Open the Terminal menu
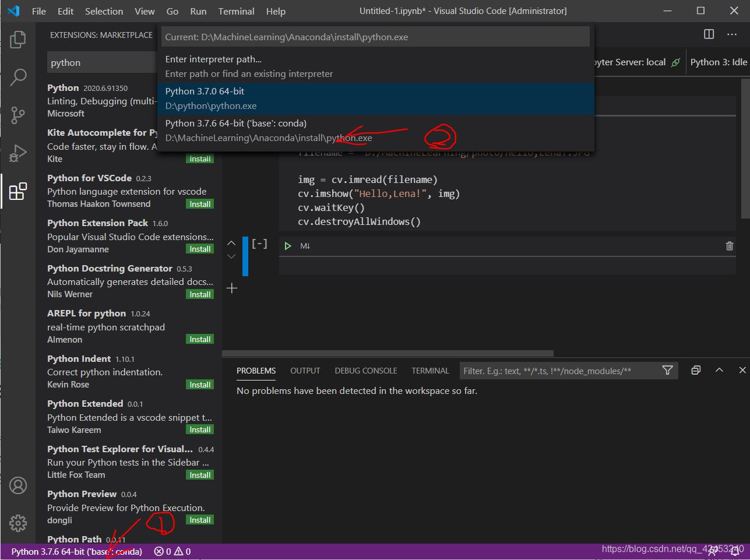Screen dimensions: 750x560 pos(236,11)
